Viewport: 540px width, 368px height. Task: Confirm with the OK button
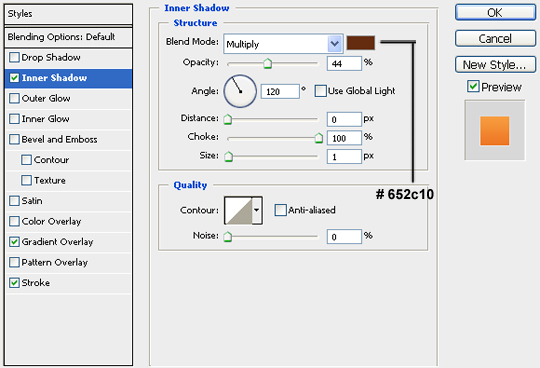(495, 13)
